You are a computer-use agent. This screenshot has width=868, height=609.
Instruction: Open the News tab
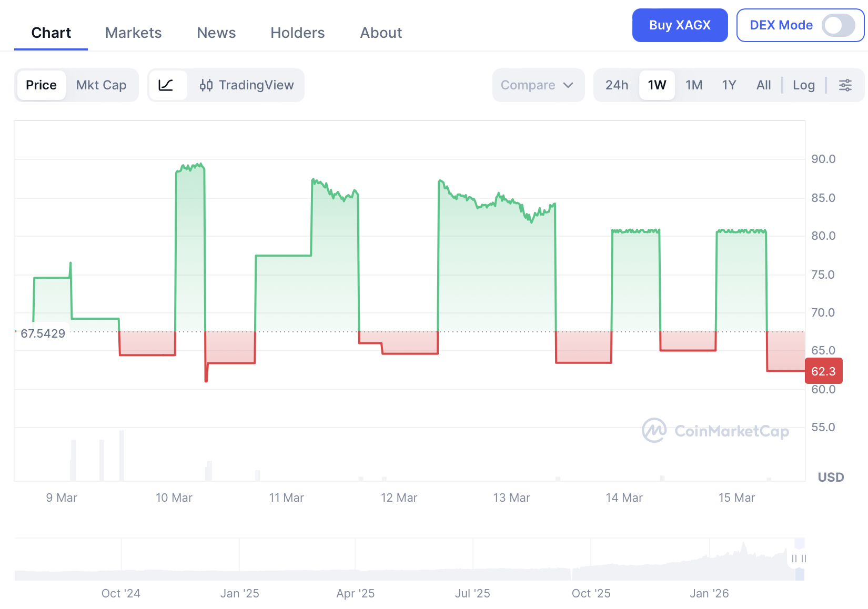coord(216,33)
